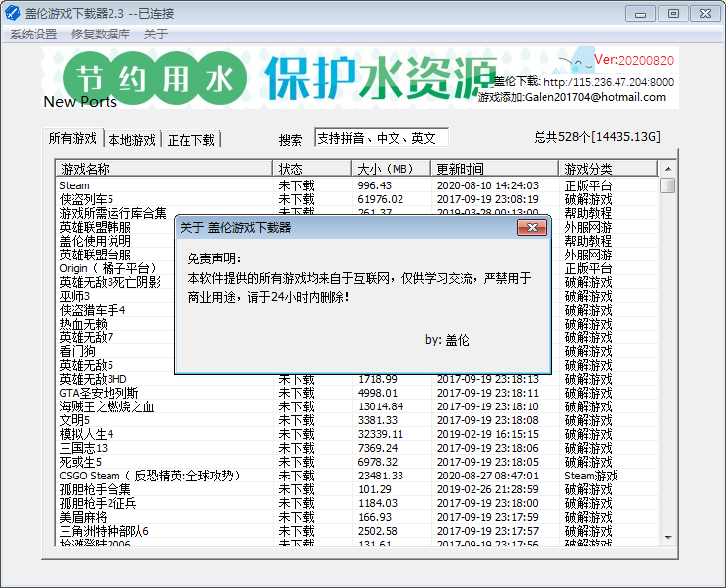Switch to the 所有游戏 tab
Viewport: 726px width, 588px height.
[x=73, y=138]
